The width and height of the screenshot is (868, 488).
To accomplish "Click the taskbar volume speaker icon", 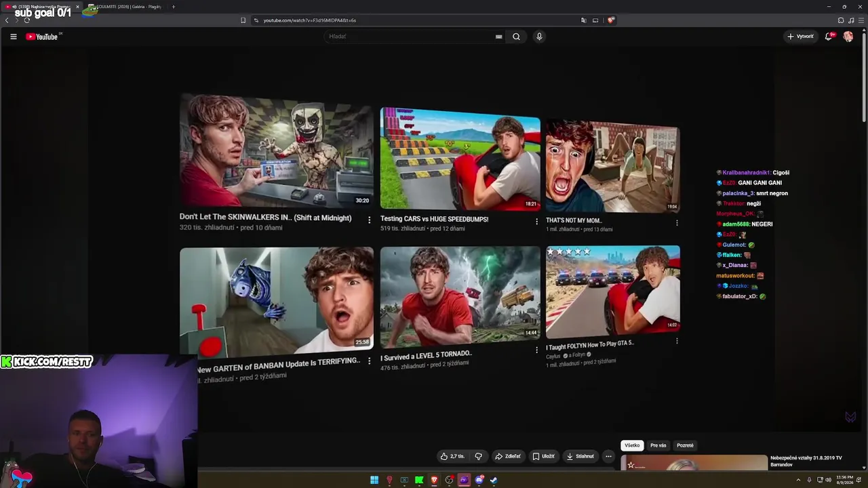I will 828,480.
